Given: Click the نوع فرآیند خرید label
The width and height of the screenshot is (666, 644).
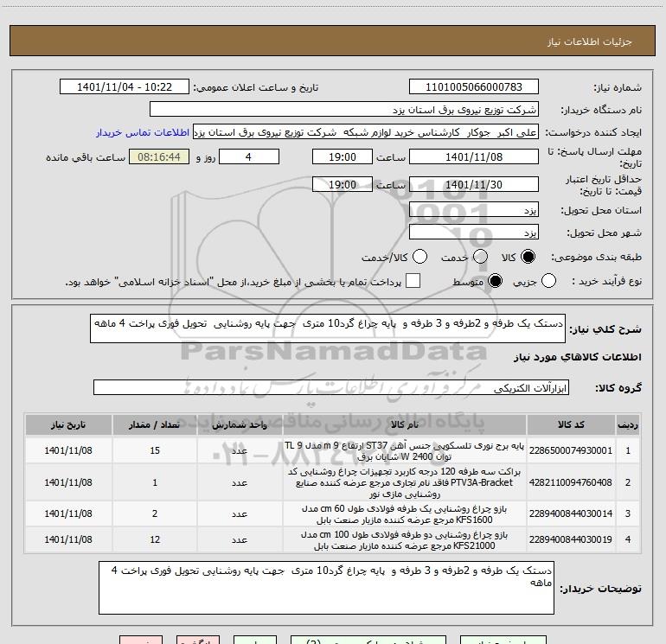Looking at the screenshot, I should (x=606, y=282).
